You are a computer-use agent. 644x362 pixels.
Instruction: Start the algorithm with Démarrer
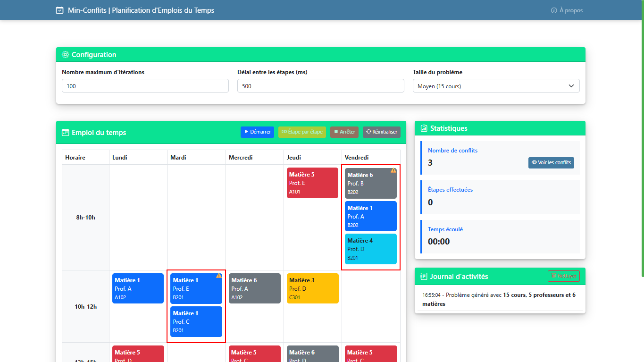pyautogui.click(x=257, y=132)
